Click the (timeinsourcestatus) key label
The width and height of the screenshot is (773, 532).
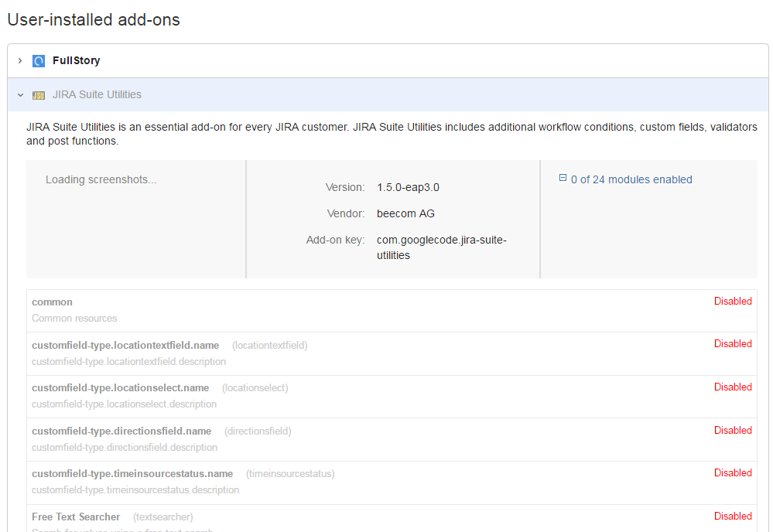pos(290,473)
